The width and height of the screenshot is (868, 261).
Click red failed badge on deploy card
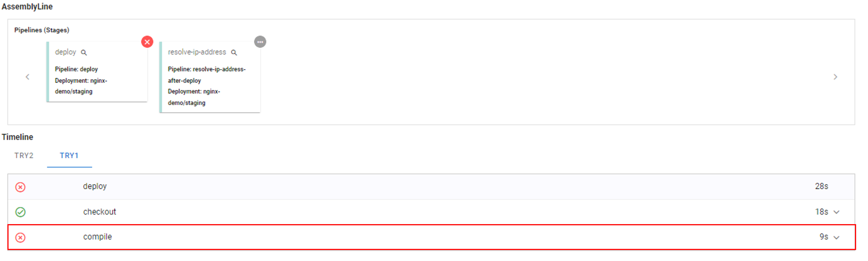point(147,42)
